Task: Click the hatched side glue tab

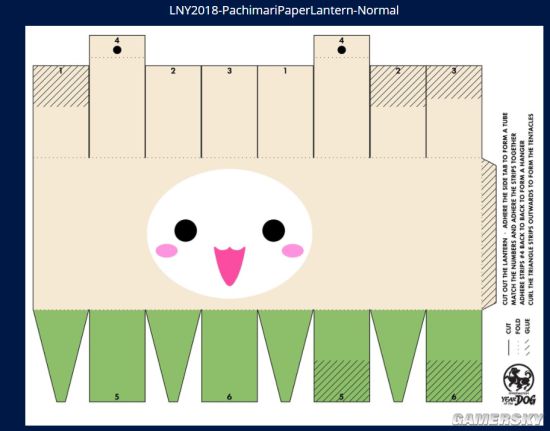Action: 489,234
